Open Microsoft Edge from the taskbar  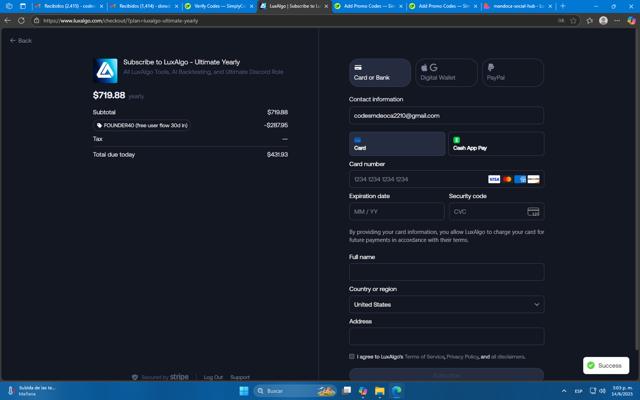[396, 391]
